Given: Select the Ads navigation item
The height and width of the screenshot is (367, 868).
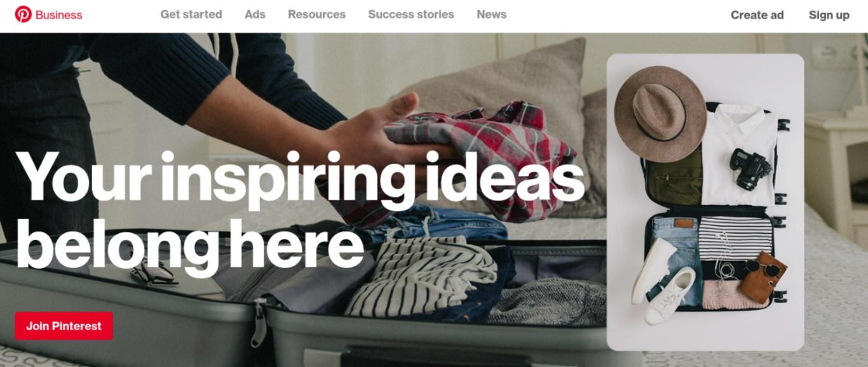Looking at the screenshot, I should coord(255,14).
